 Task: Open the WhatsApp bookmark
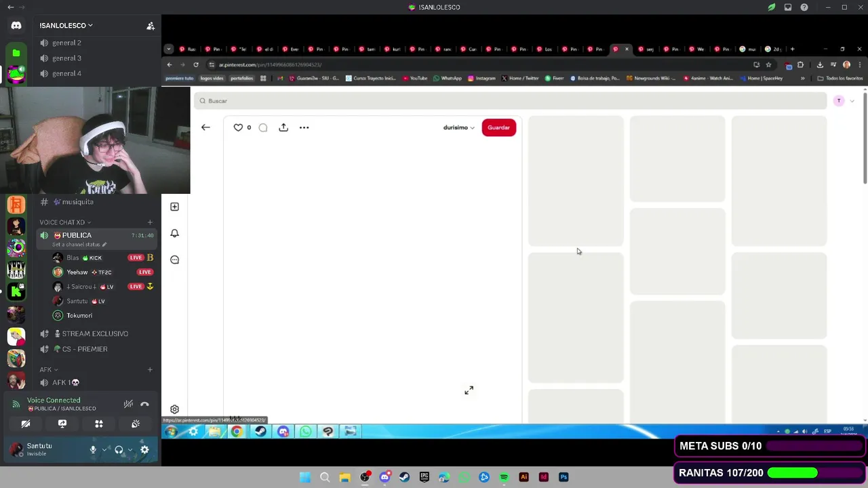(x=448, y=78)
